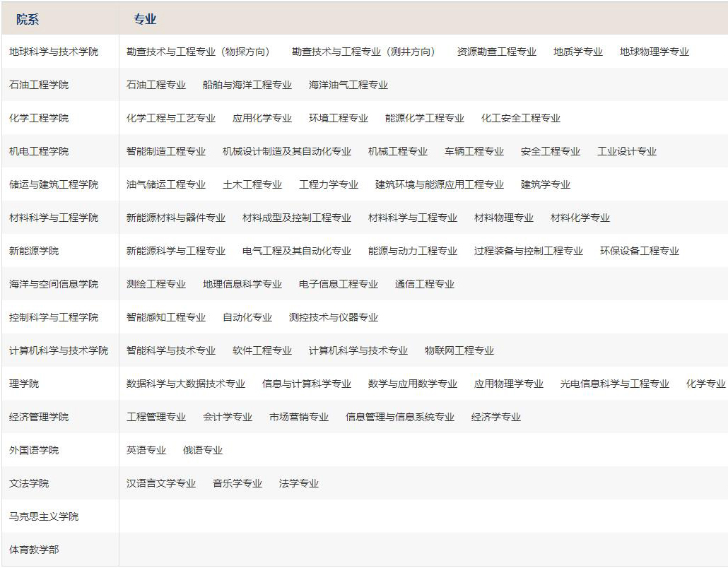Select 物联网工程专业 in the computer science row

pos(459,350)
